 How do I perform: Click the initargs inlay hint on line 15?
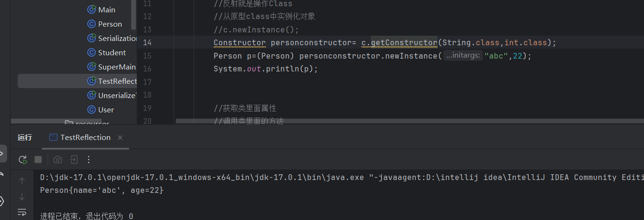coord(463,56)
